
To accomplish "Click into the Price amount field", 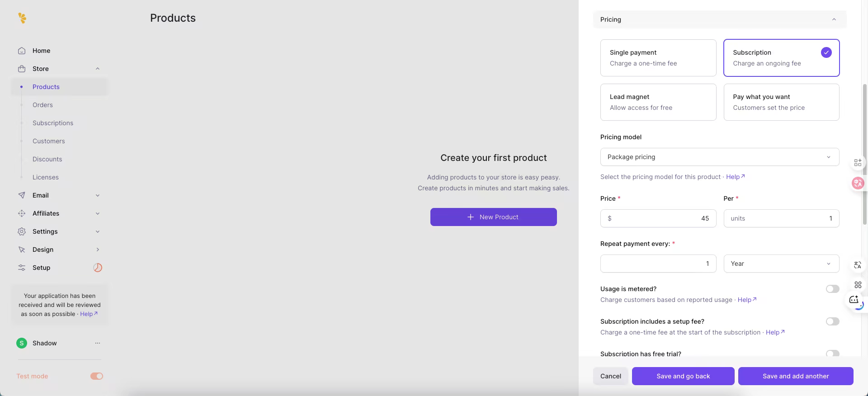I will pos(658,218).
